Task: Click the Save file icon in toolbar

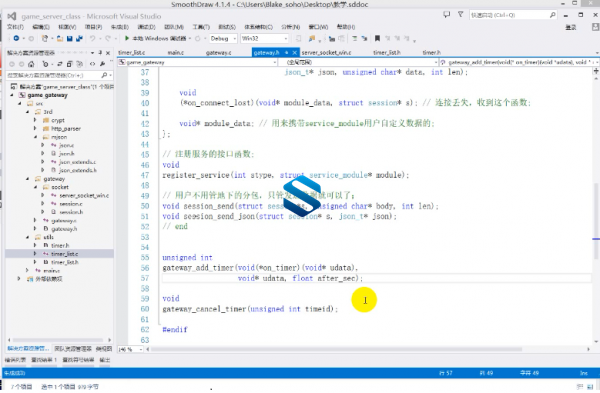Action: click(70, 39)
